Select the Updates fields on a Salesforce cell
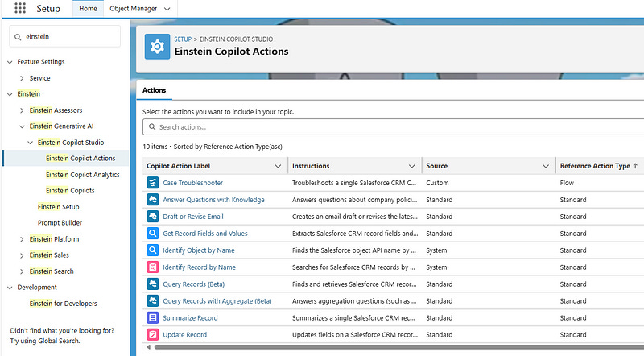644x356 pixels. coord(355,334)
